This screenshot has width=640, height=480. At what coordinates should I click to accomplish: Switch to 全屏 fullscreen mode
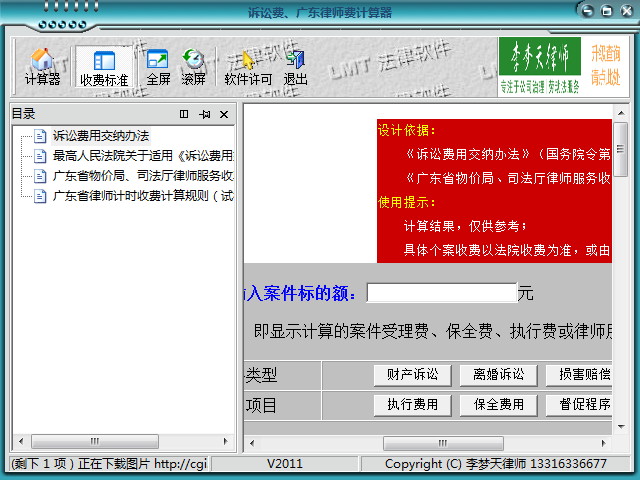tap(158, 66)
